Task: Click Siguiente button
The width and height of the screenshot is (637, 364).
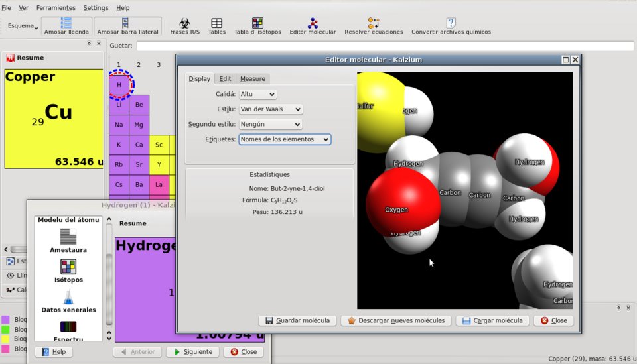Action: (x=193, y=352)
